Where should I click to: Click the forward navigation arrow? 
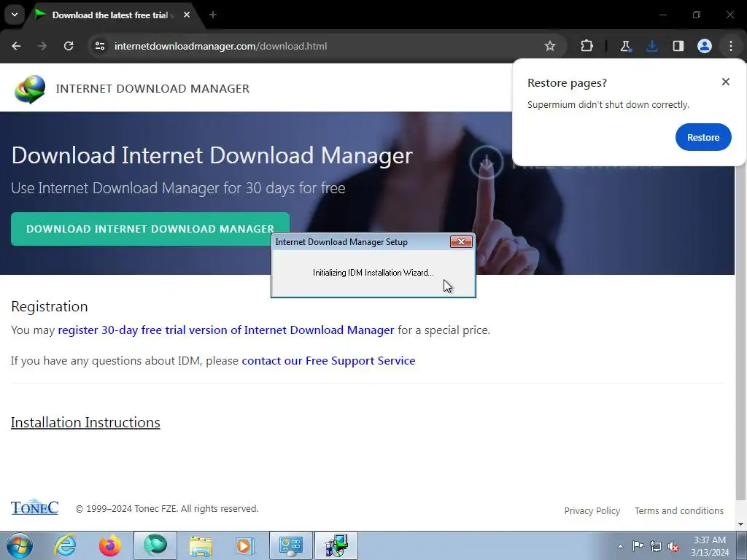[x=42, y=46]
